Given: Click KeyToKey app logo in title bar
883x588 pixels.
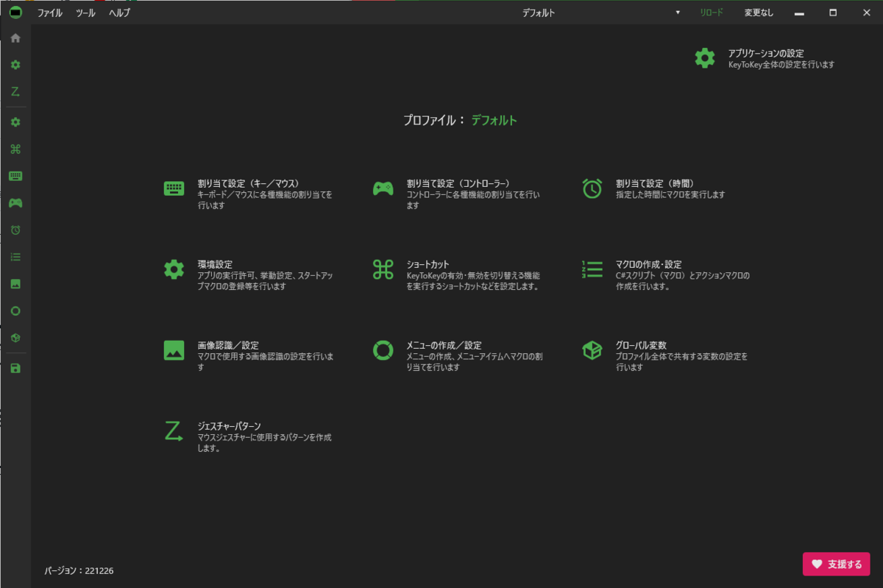Looking at the screenshot, I should point(15,13).
